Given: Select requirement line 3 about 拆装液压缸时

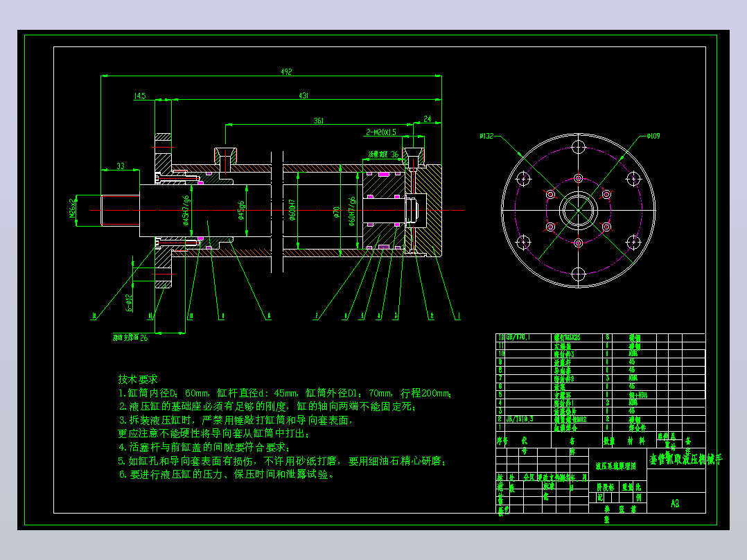Looking at the screenshot, I should 236,421.
